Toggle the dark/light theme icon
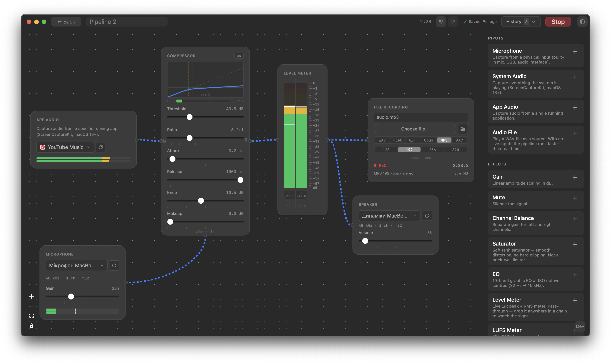 [x=582, y=22]
